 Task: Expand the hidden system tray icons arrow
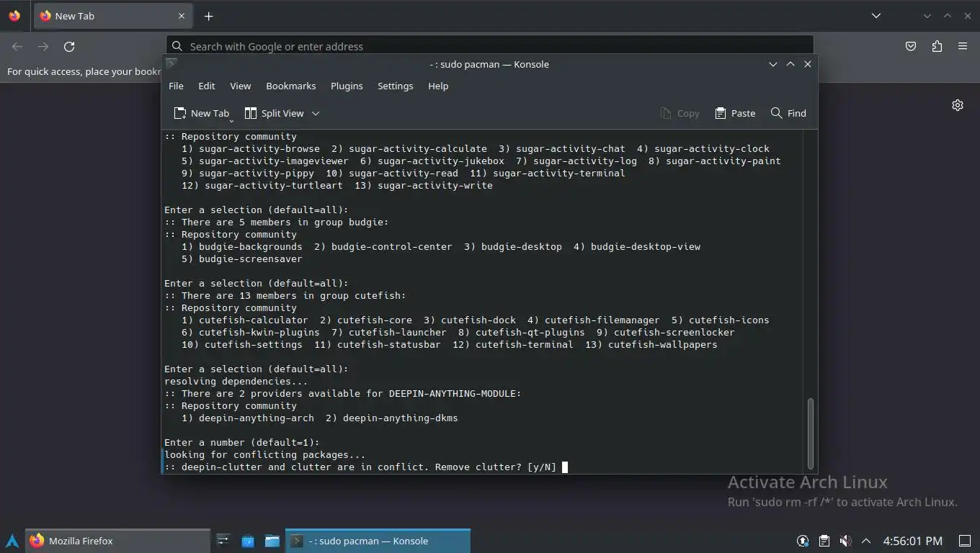click(866, 541)
